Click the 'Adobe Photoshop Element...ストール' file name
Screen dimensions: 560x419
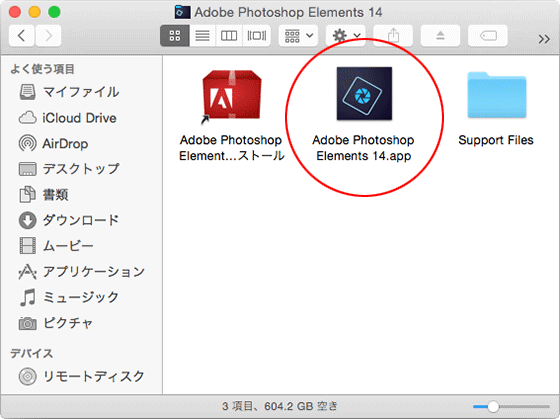pos(231,148)
